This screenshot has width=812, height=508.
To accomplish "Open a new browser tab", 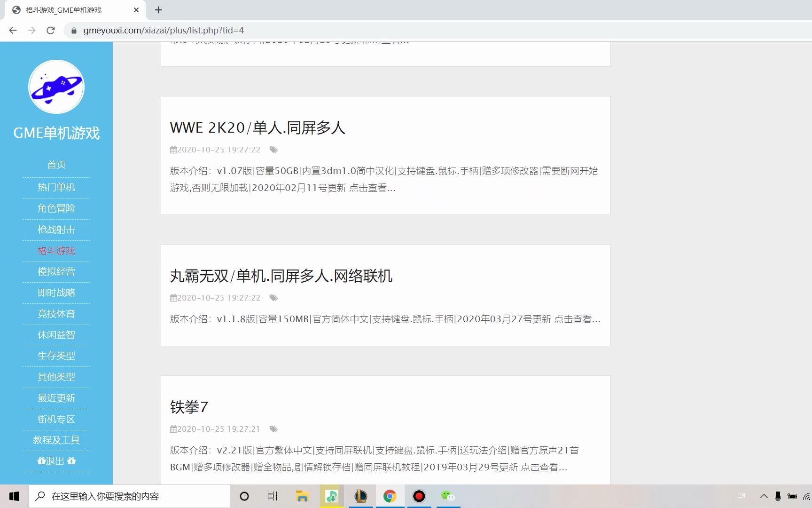I will pyautogui.click(x=159, y=10).
